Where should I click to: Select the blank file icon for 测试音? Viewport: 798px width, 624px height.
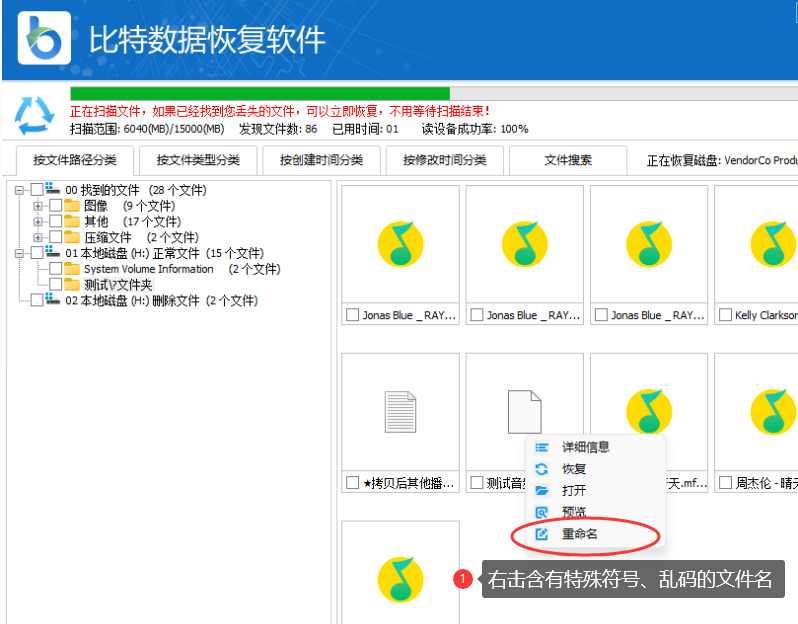point(524,412)
